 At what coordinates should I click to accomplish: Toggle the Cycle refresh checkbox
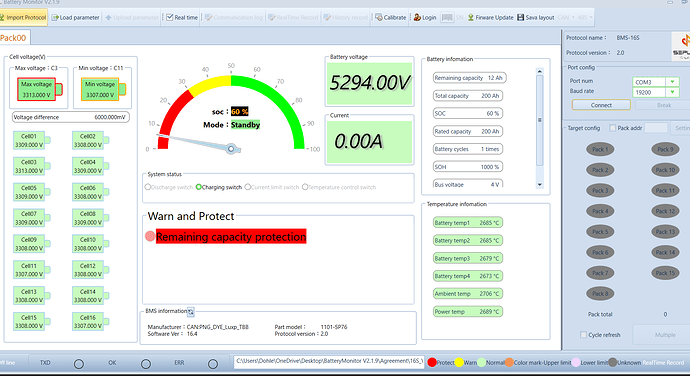click(584, 335)
